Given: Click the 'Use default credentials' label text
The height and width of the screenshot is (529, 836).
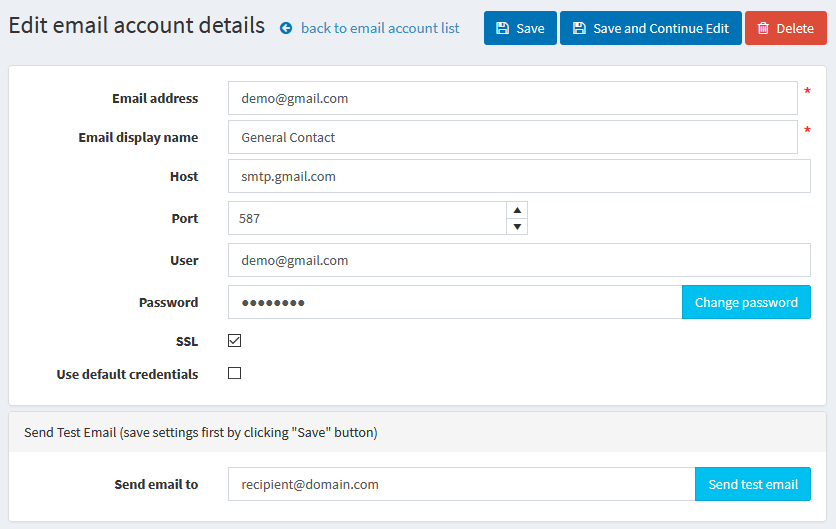Looking at the screenshot, I should [127, 374].
